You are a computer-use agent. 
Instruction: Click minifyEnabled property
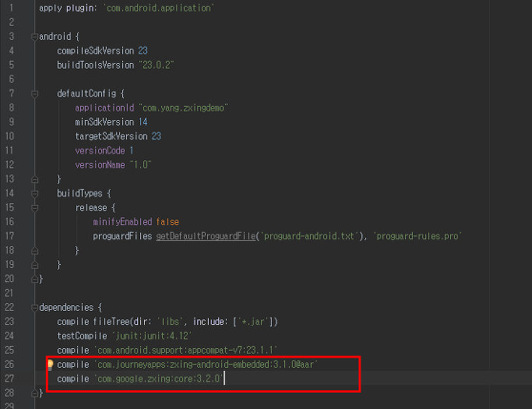point(122,222)
